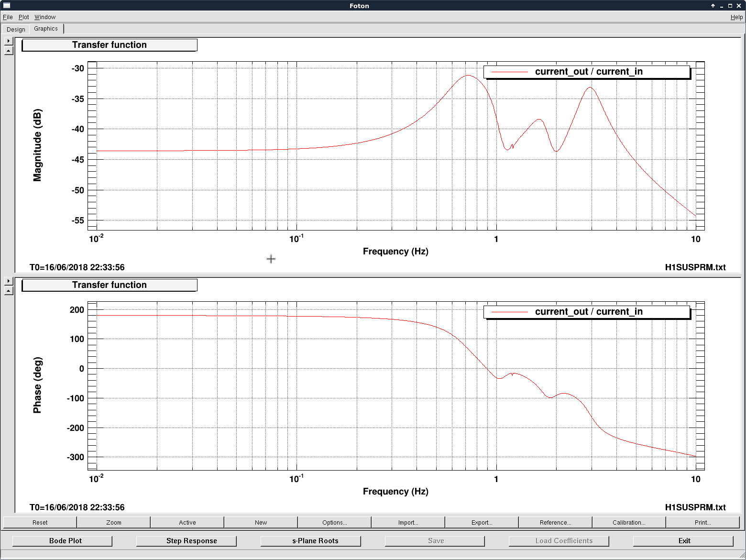Select the Graphics tab

point(46,29)
